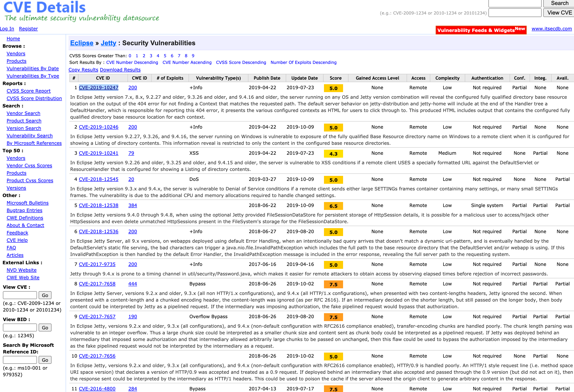
Task: Open By Microsoft References search
Action: 34,143
